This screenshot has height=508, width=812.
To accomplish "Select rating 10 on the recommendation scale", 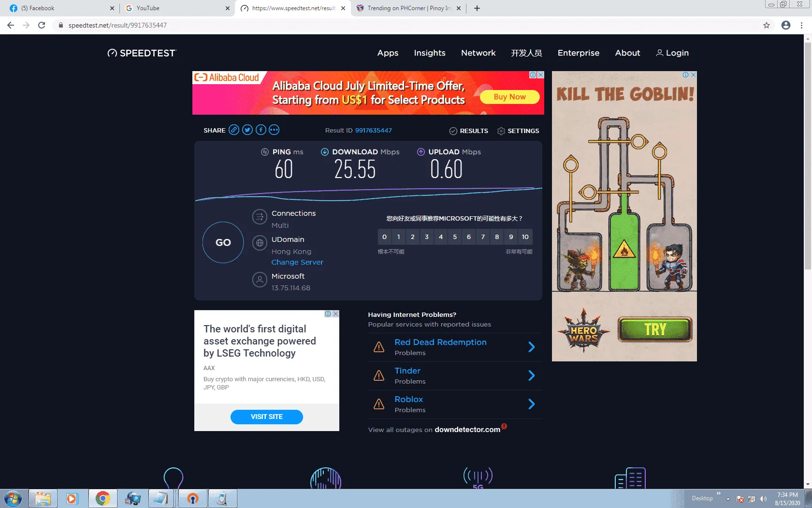I will click(x=525, y=237).
